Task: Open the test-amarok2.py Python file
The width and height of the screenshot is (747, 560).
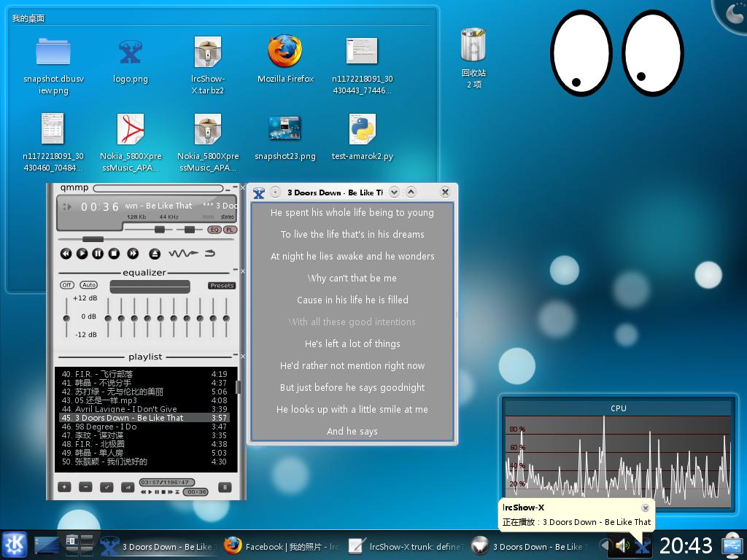Action: point(362,128)
